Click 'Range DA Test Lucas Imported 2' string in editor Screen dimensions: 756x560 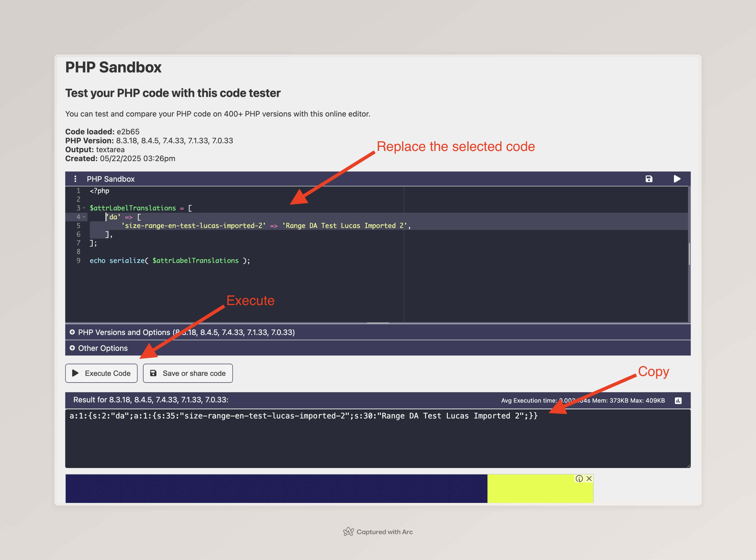click(345, 226)
